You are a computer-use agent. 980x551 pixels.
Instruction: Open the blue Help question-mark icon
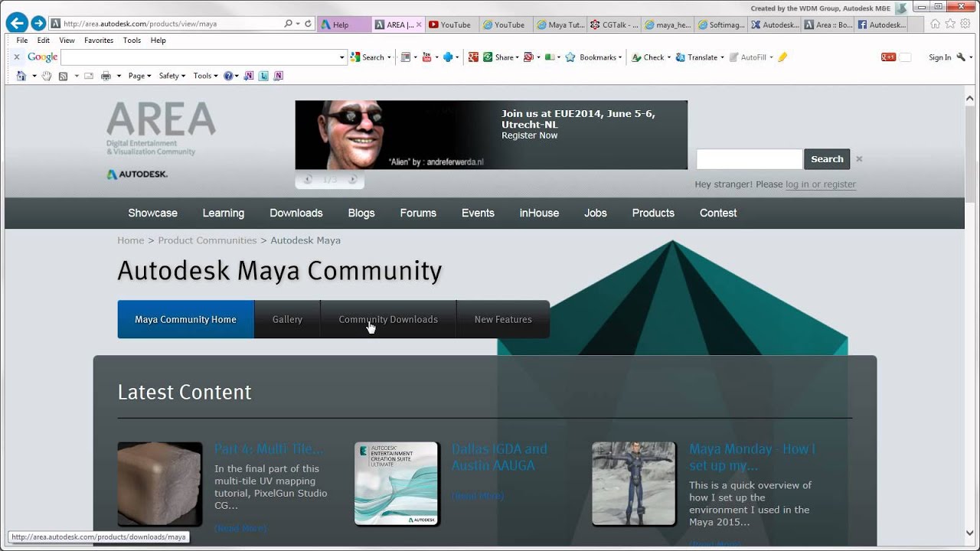click(228, 76)
